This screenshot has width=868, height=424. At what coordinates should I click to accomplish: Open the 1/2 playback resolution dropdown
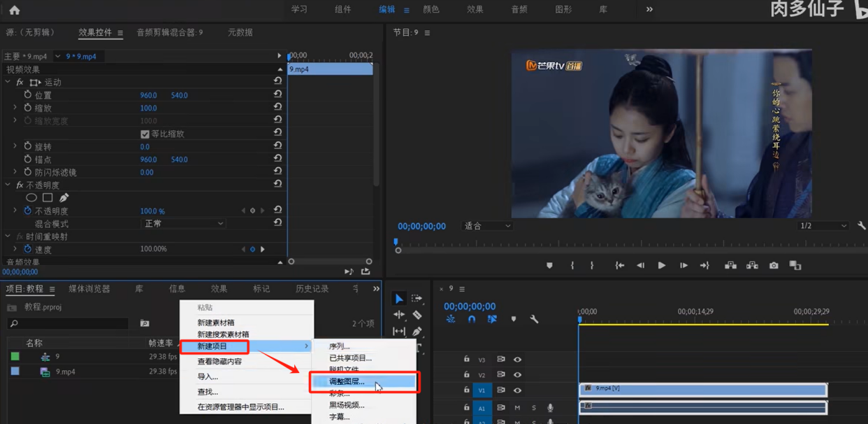823,226
